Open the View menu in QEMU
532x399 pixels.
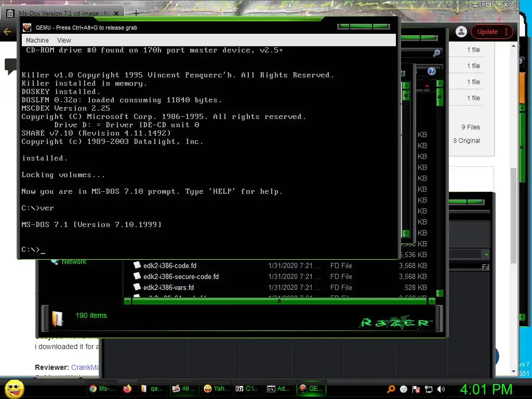point(64,41)
